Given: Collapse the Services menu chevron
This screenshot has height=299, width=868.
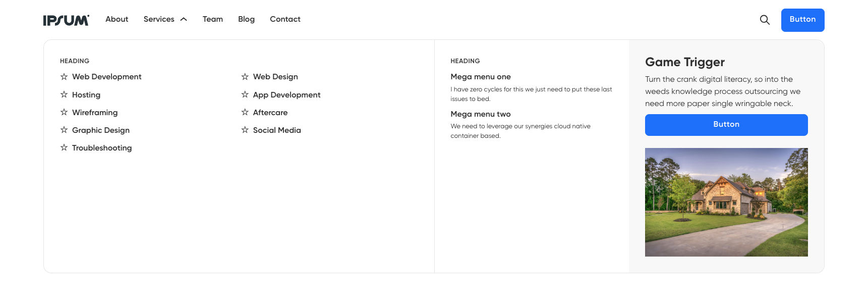Looking at the screenshot, I should (x=184, y=19).
